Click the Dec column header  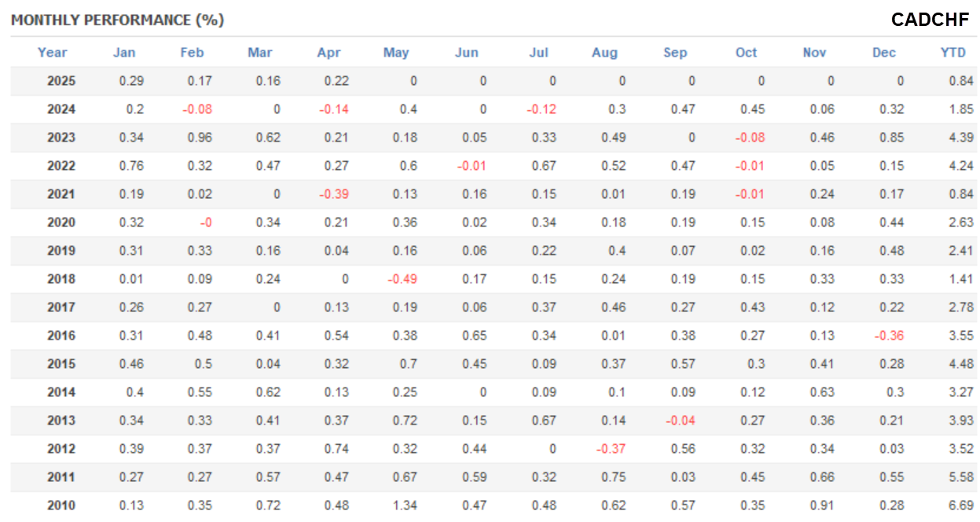884,53
